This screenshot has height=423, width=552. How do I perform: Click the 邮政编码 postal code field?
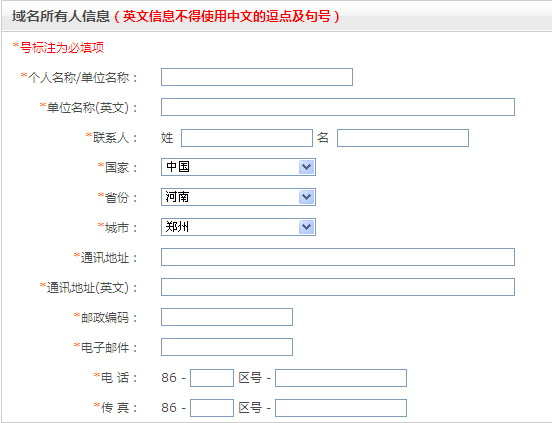227,317
